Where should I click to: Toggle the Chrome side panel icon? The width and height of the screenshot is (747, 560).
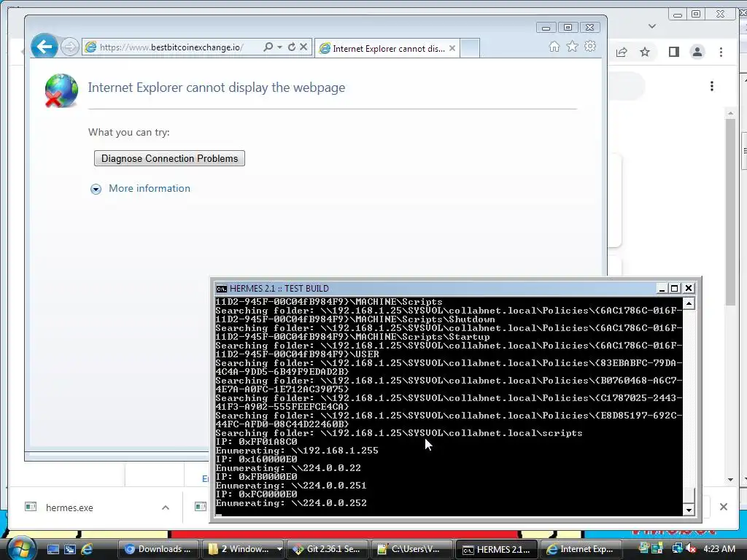point(673,52)
